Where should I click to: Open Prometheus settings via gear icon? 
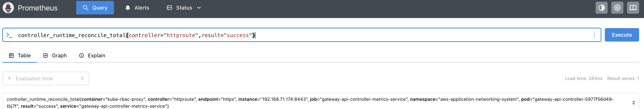point(617,8)
